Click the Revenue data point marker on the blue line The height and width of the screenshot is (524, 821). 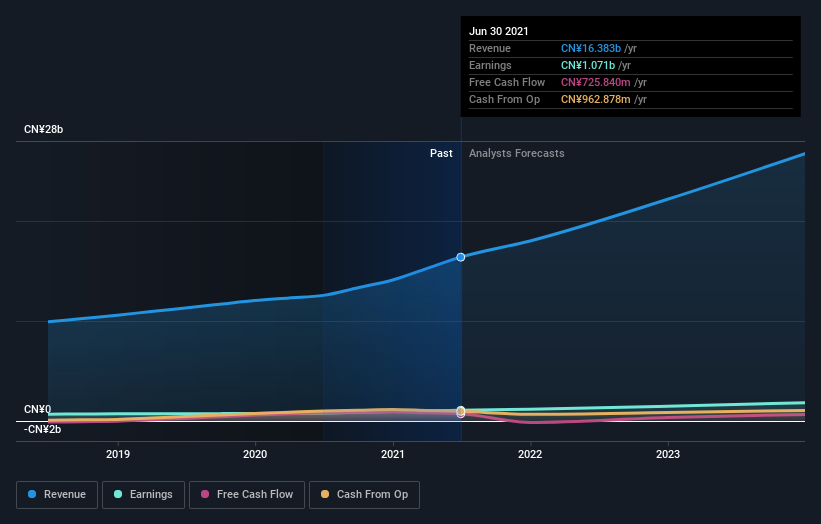(x=461, y=257)
